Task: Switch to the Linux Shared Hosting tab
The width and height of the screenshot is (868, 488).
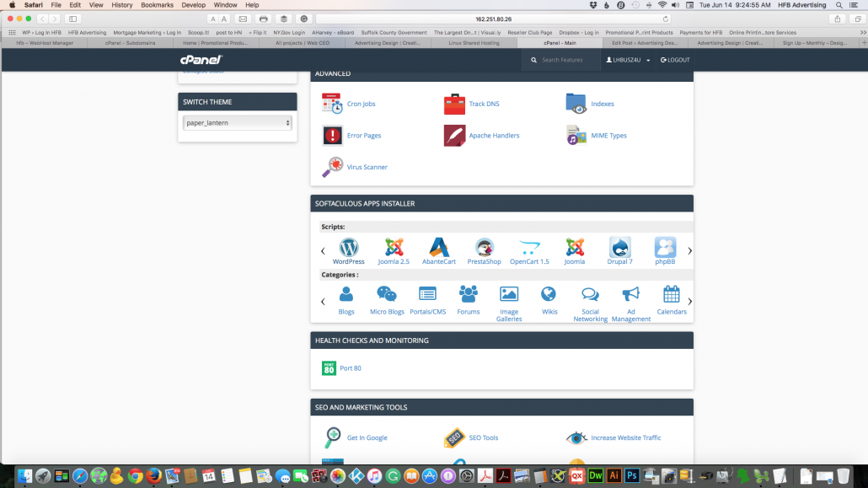Action: pyautogui.click(x=474, y=43)
